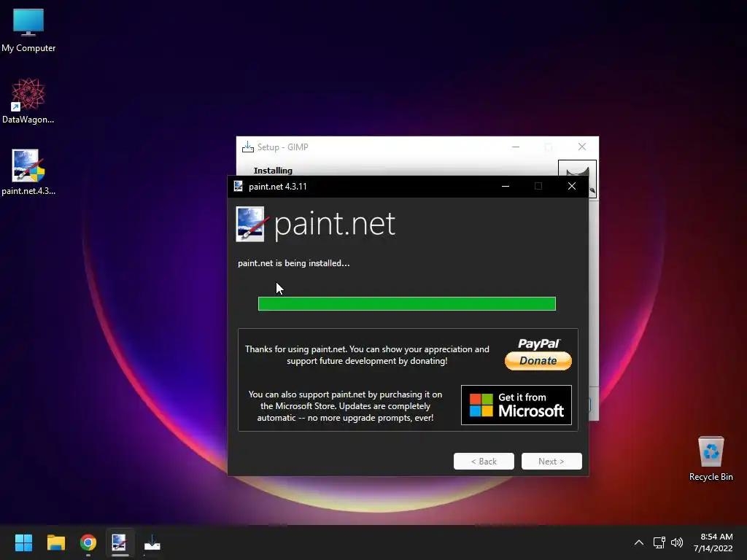Viewport: 747px width, 560px height.
Task: Open the network status tray icon
Action: [659, 542]
